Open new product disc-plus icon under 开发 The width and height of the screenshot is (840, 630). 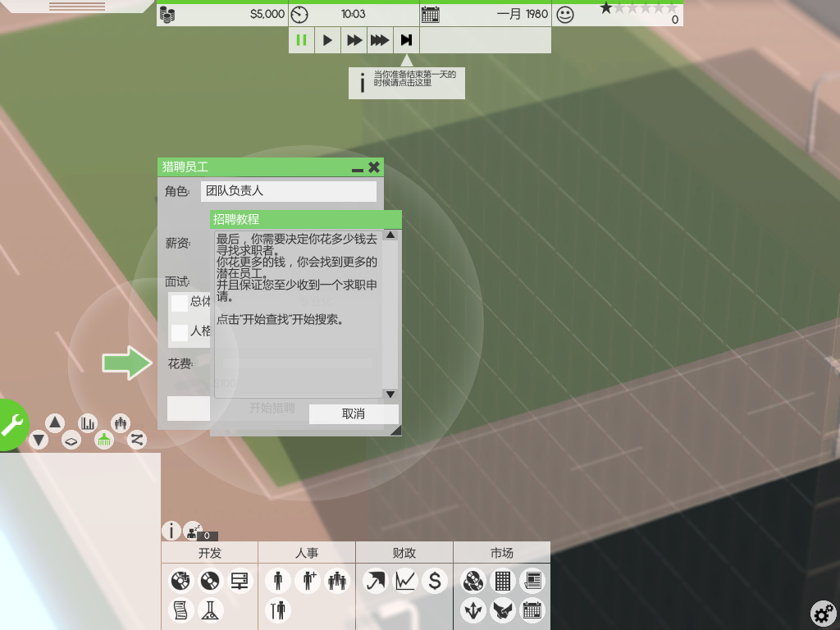(x=180, y=580)
